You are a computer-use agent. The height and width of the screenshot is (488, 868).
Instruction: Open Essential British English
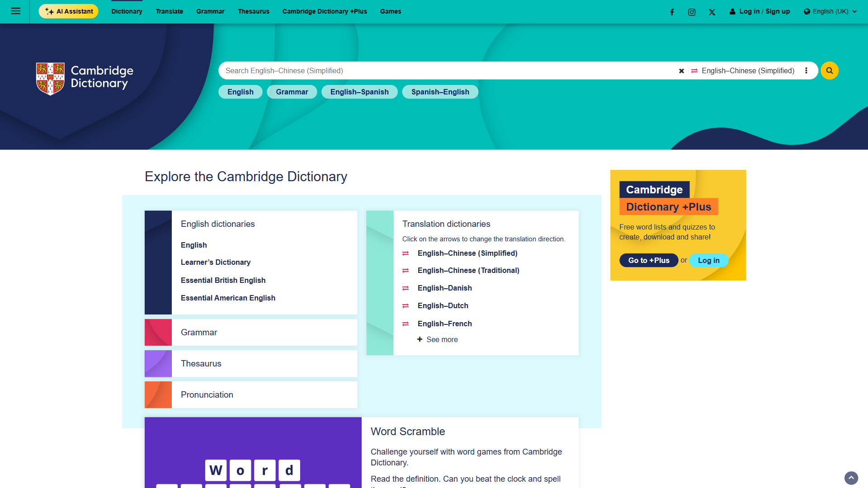point(223,280)
